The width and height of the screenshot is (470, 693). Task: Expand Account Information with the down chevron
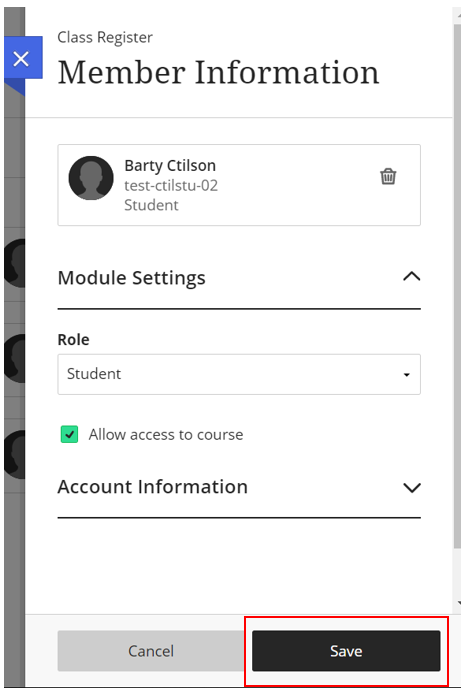412,487
